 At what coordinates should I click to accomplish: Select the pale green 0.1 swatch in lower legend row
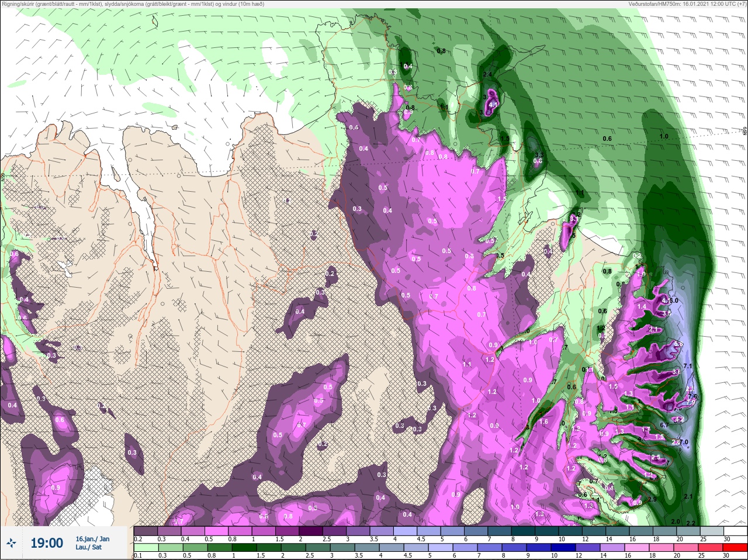pyautogui.click(x=146, y=548)
